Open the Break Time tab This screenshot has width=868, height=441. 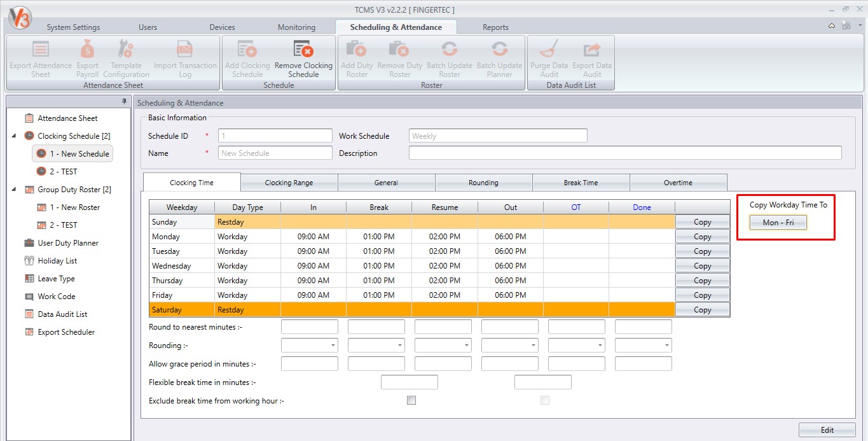pos(581,183)
